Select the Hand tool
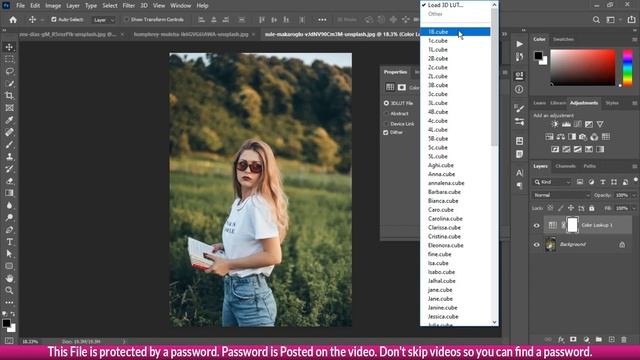The width and height of the screenshot is (640, 360). click(9, 278)
